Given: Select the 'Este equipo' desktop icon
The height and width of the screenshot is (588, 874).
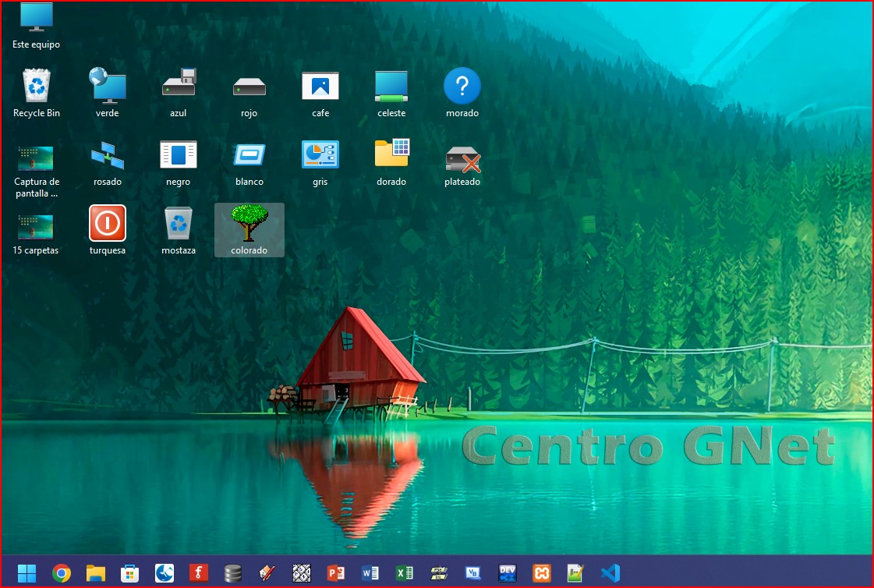Looking at the screenshot, I should coord(36,19).
